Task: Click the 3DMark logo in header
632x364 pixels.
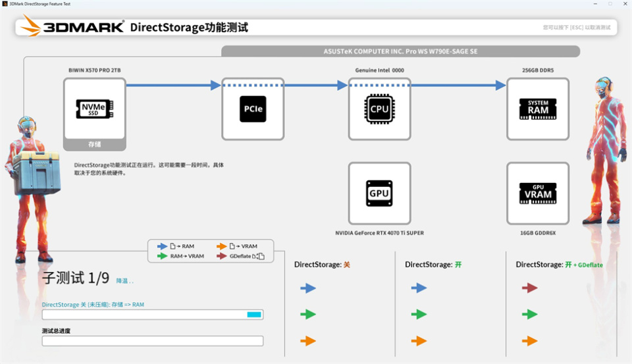Action: (72, 26)
